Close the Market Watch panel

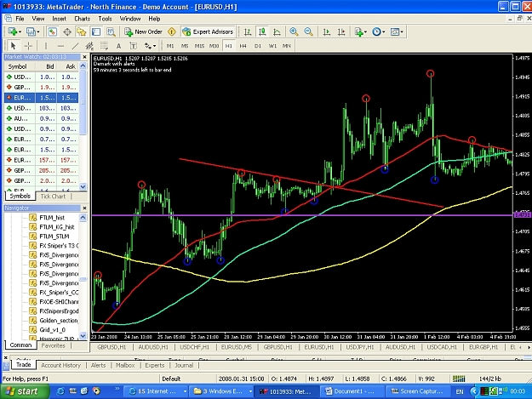[84, 57]
